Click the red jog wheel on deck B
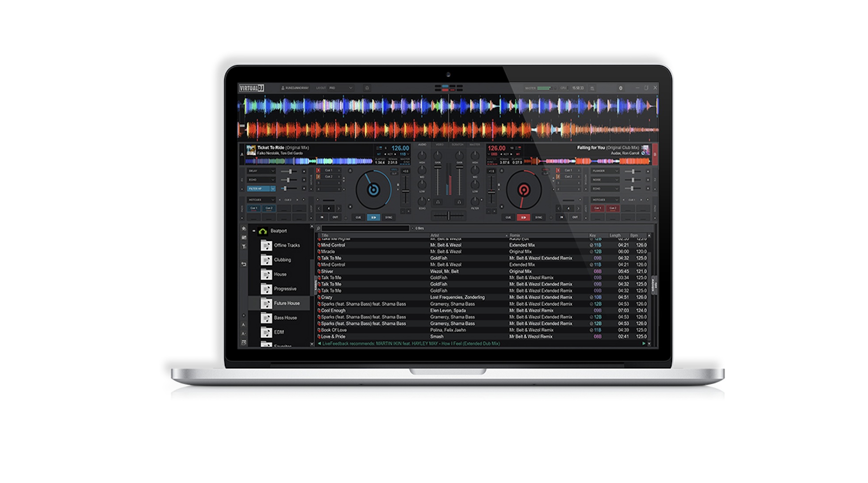Screen dimensions: 868x483 coord(524,191)
